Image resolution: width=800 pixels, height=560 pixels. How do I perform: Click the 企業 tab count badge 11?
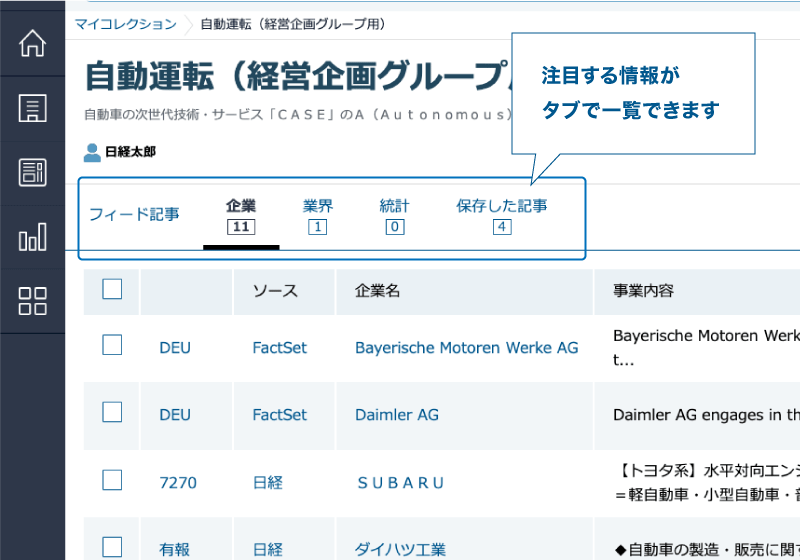241,227
